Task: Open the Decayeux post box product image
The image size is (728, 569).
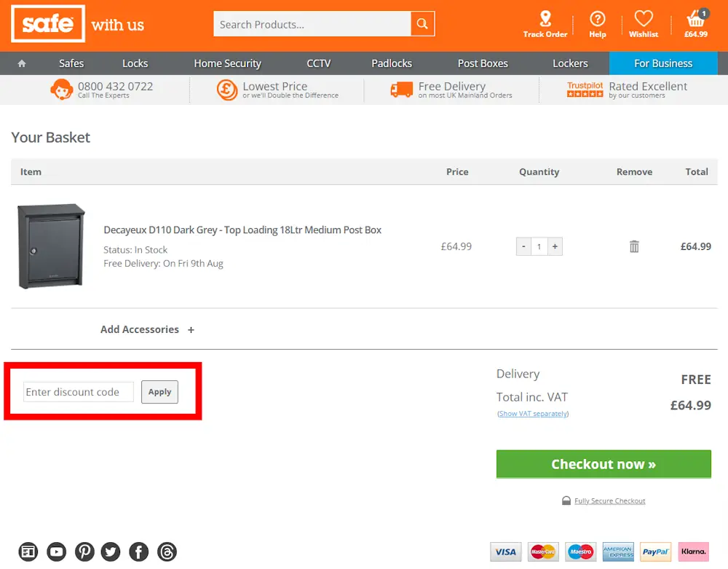Action: (51, 246)
